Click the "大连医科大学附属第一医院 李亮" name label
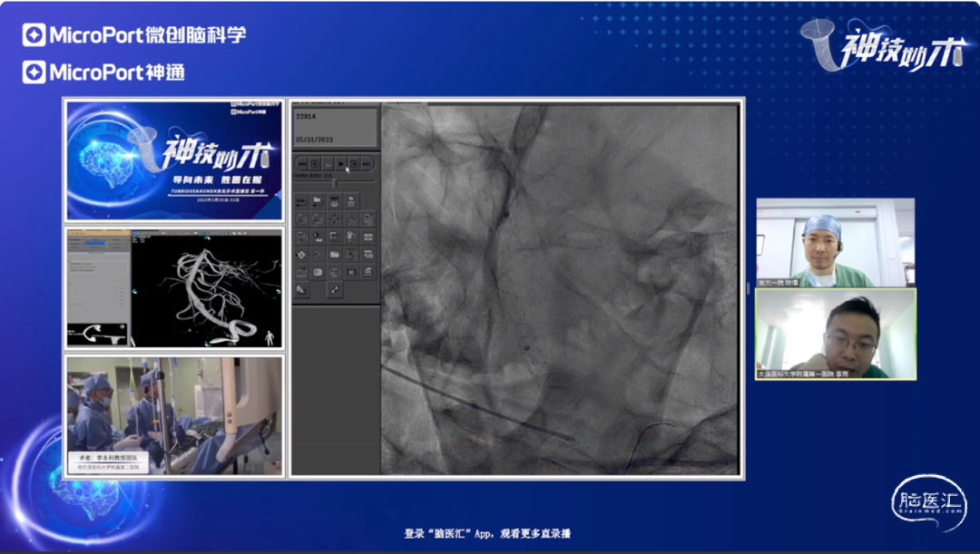 tap(803, 374)
